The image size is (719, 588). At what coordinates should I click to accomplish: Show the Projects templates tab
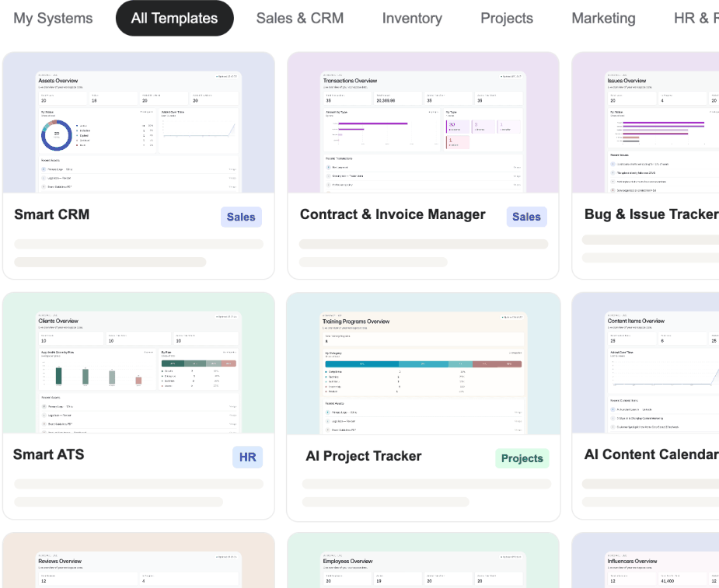coord(507,19)
